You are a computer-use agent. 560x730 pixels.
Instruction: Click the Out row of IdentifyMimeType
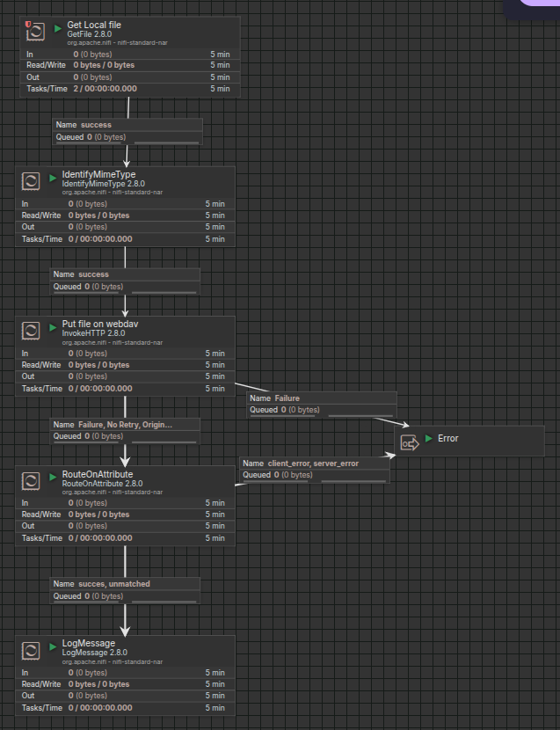tap(125, 227)
